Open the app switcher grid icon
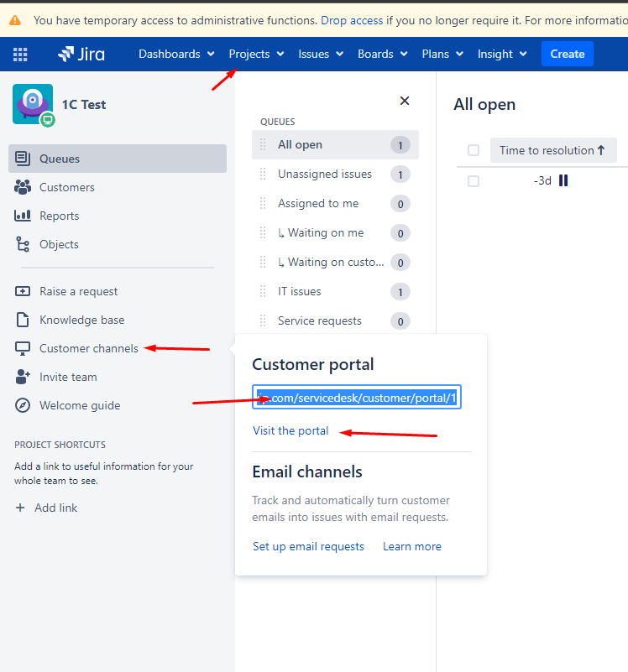 click(20, 54)
